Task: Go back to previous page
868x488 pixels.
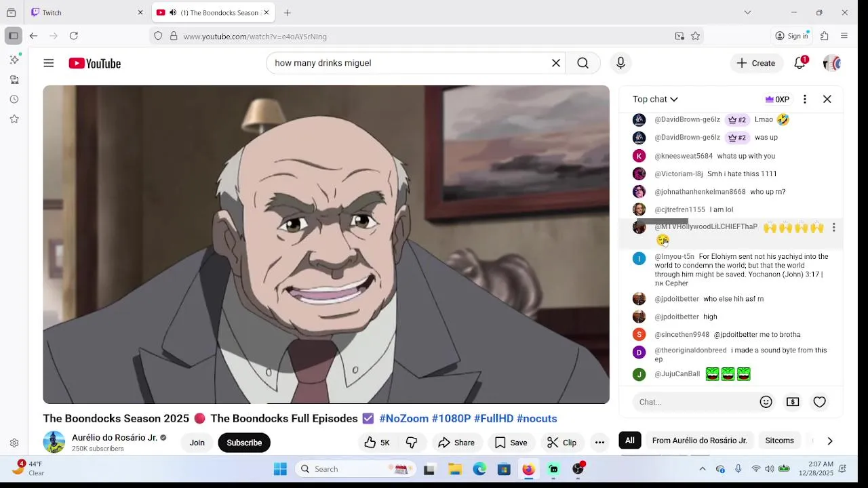Action: pos(33,36)
